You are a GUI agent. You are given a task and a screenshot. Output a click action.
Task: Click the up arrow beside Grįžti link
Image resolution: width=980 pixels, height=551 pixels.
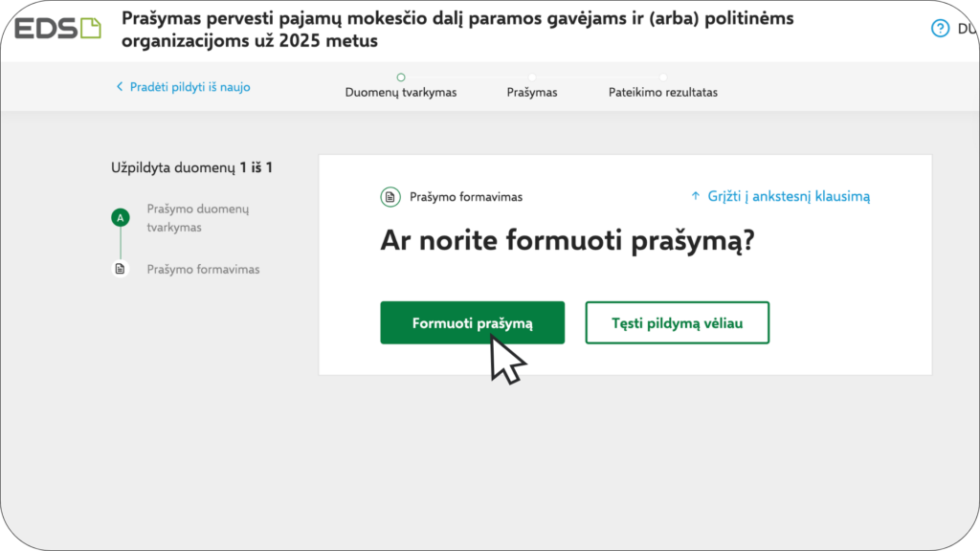click(695, 196)
